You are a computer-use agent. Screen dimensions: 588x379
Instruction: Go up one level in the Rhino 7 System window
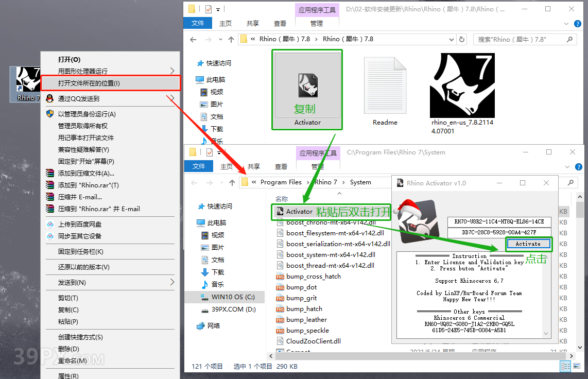(232, 183)
